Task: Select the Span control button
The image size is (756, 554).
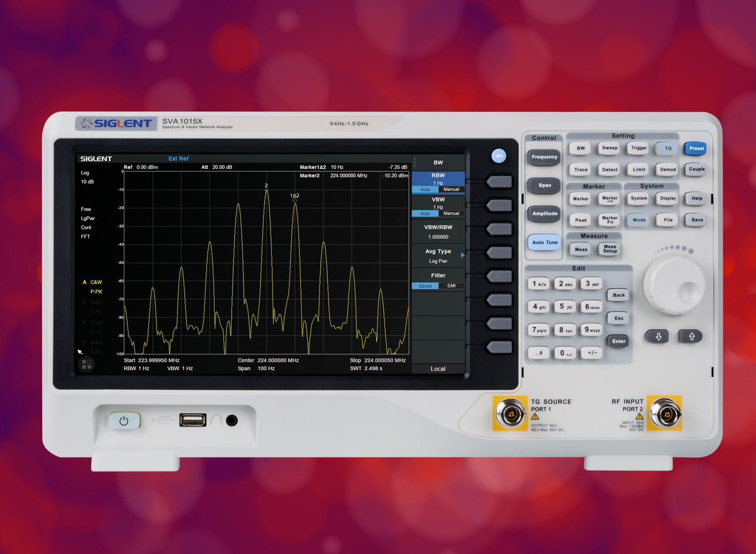Action: coord(544,186)
